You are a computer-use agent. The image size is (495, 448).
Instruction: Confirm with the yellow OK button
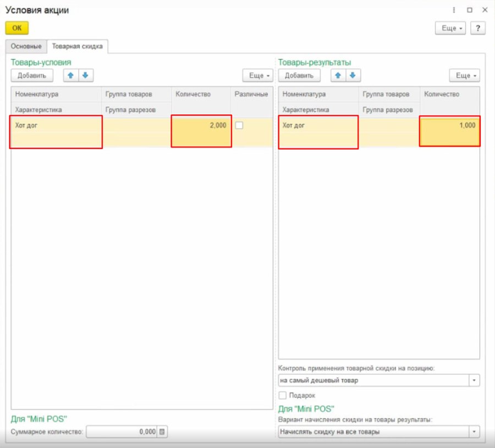17,28
